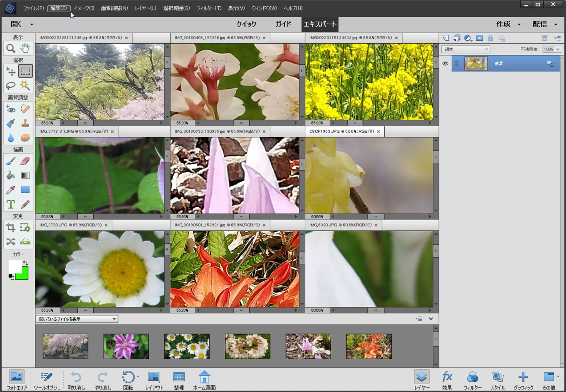Select the Hand tool
This screenshot has width=566, height=392.
25,48
